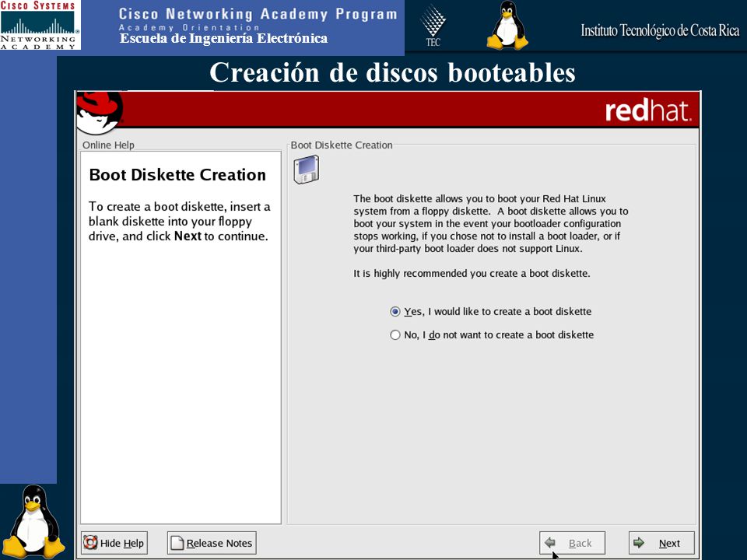Screen dimensions: 747x560
Task: Click 'Escuela de Ingeniería Electrónica' text
Action: (x=223, y=39)
